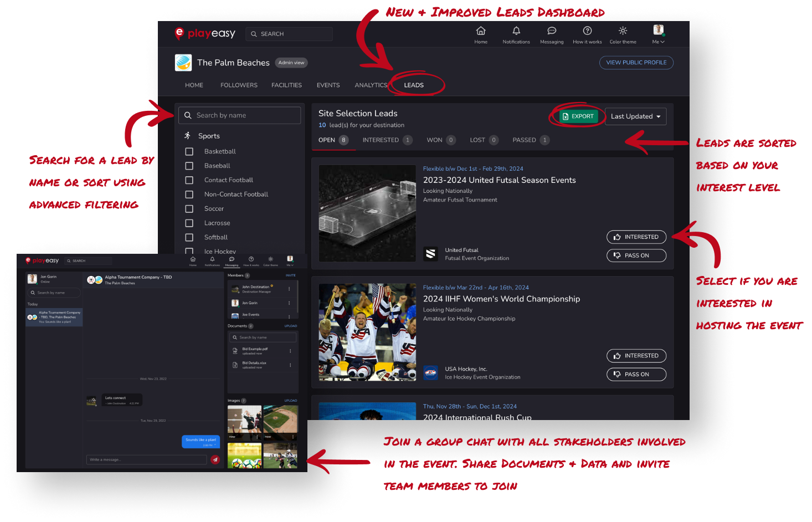
Task: Open the Last Updated sort dropdown
Action: pyautogui.click(x=635, y=116)
